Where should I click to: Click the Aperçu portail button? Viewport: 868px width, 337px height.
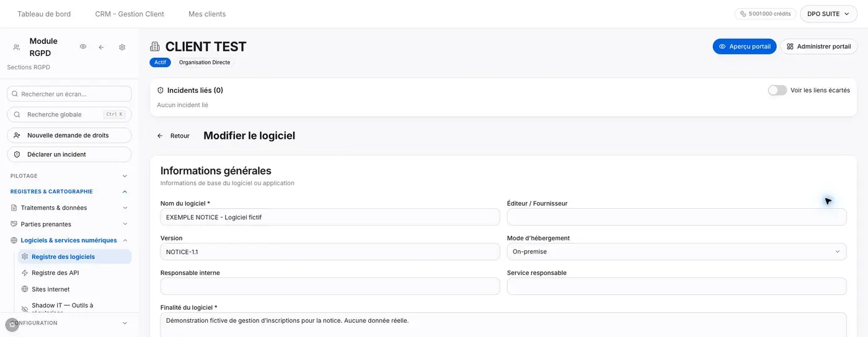tap(744, 46)
